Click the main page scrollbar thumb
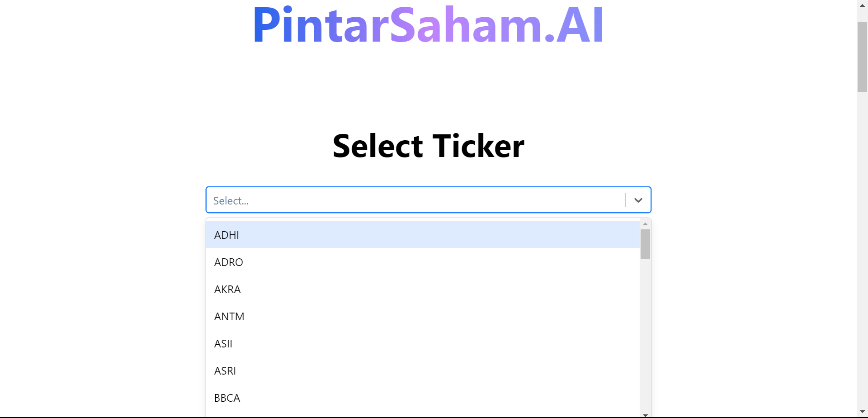Screen dimensions: 868x418 [x=862, y=57]
